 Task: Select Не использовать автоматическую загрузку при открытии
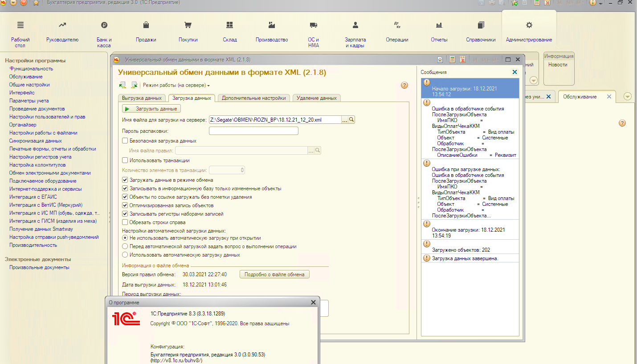point(125,238)
